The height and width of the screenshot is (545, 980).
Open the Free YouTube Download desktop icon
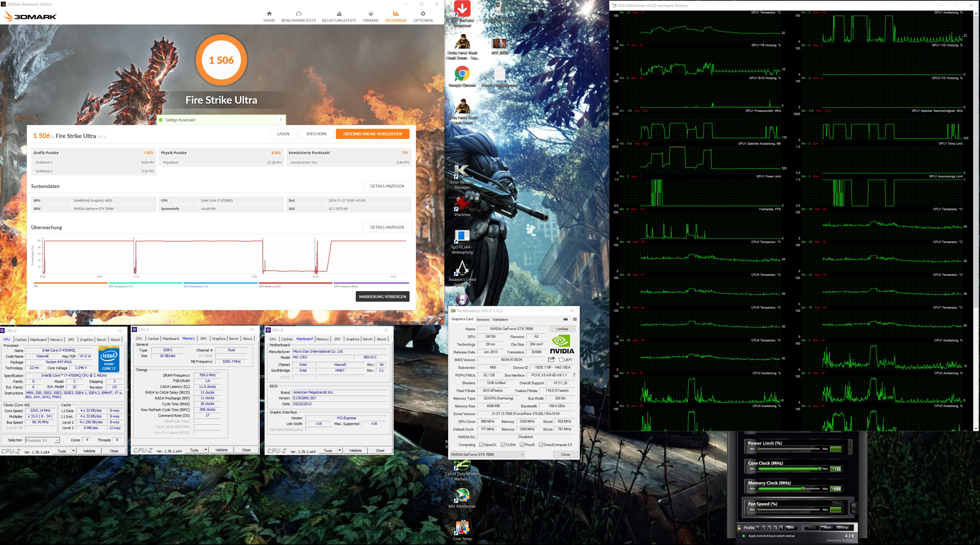click(462, 14)
